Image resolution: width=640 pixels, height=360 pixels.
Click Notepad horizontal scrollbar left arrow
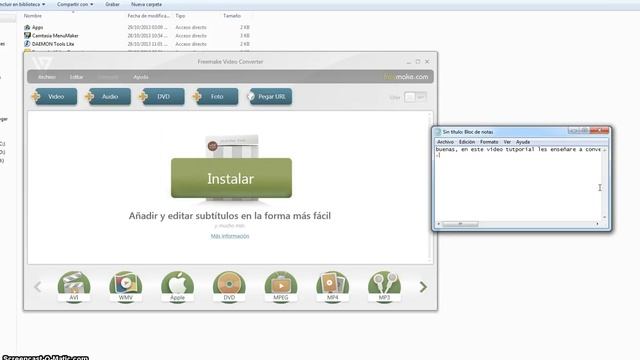(x=439, y=224)
